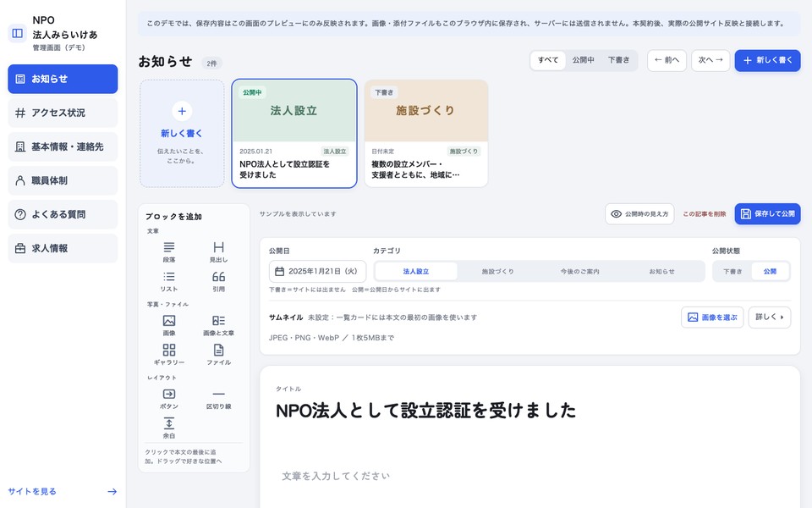This screenshot has width=812, height=508.
Task: Filter list by 公開中 tab
Action: [x=583, y=60]
